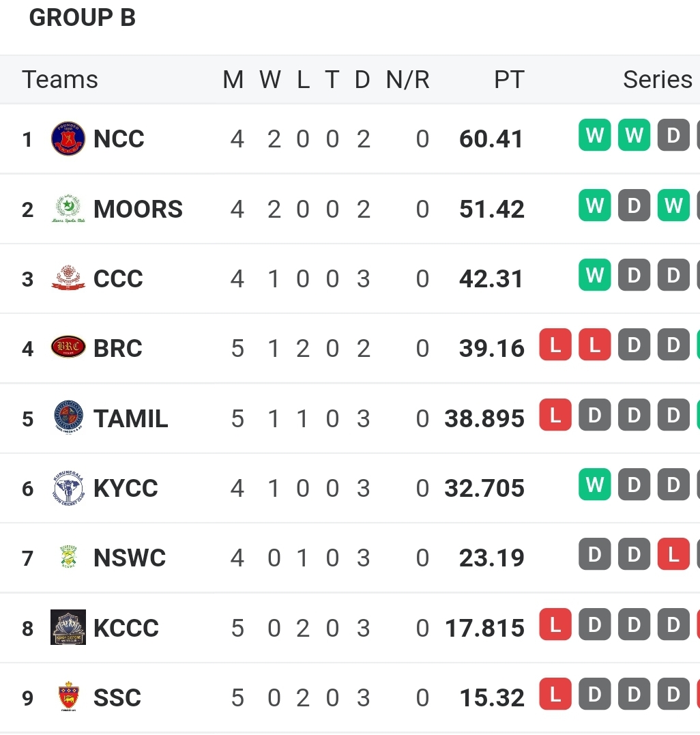This screenshot has height=735, width=700.
Task: Open the NSWC team crest
Action: pyautogui.click(x=68, y=557)
